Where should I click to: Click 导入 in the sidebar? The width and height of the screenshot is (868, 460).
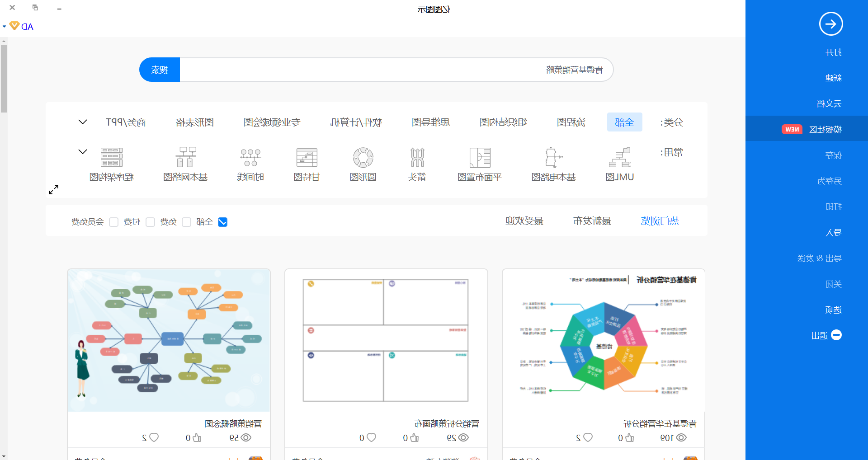click(833, 233)
